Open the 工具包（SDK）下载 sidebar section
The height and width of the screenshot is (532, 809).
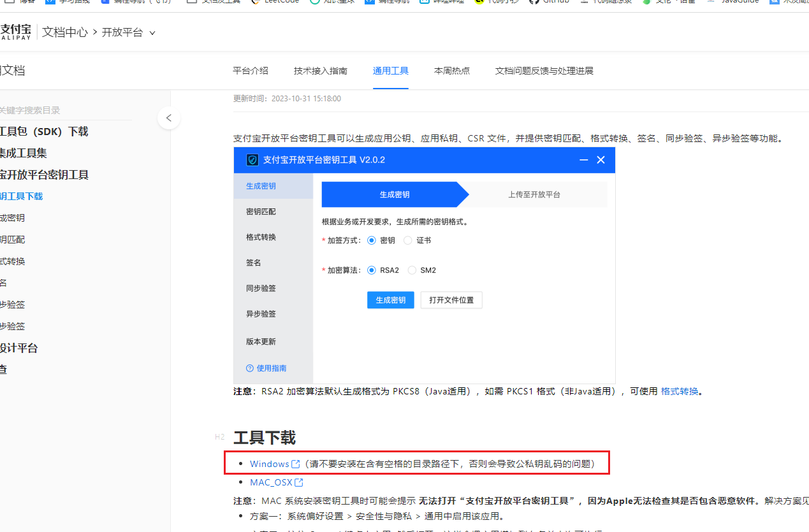pos(44,131)
